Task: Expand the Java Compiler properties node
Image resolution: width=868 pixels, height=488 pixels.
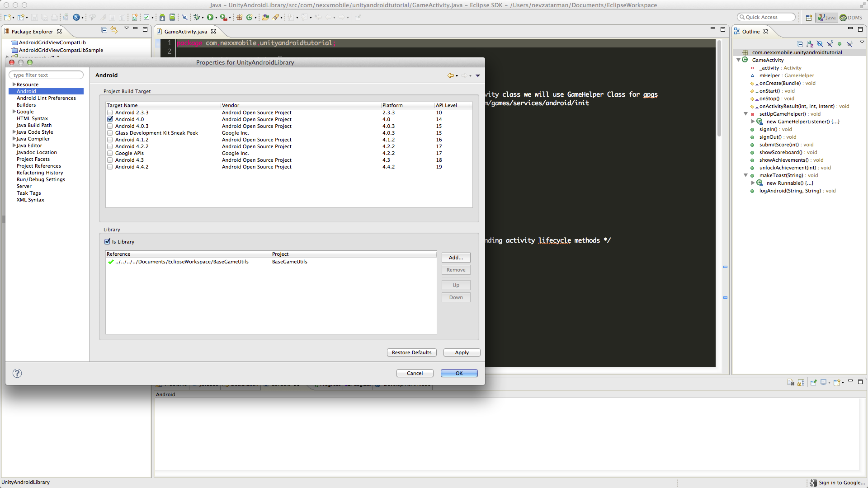Action: 14,139
